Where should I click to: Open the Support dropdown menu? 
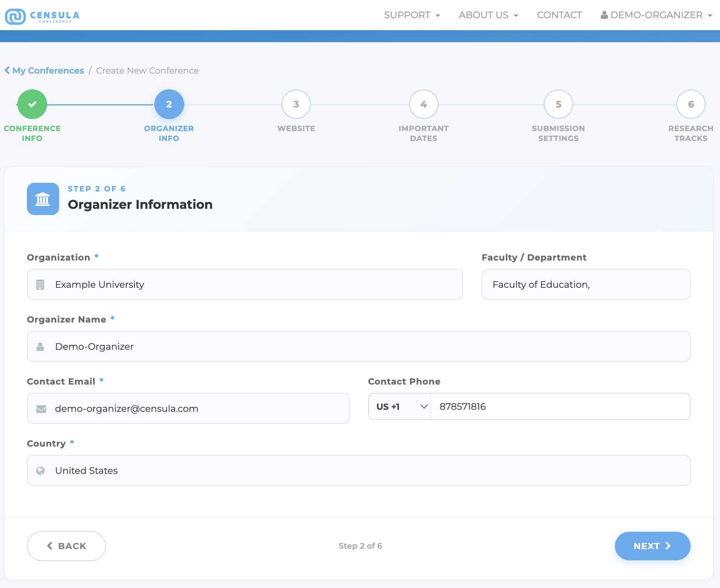[x=412, y=15]
